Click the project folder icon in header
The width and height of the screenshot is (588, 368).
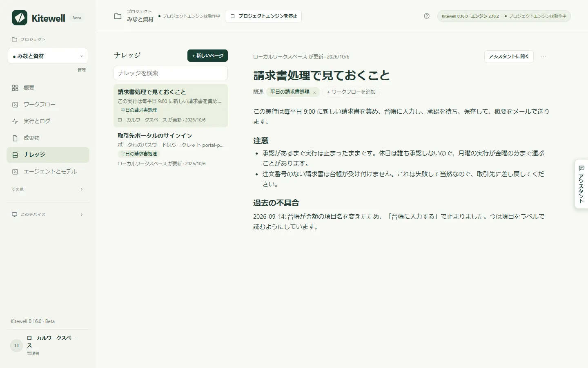point(118,16)
